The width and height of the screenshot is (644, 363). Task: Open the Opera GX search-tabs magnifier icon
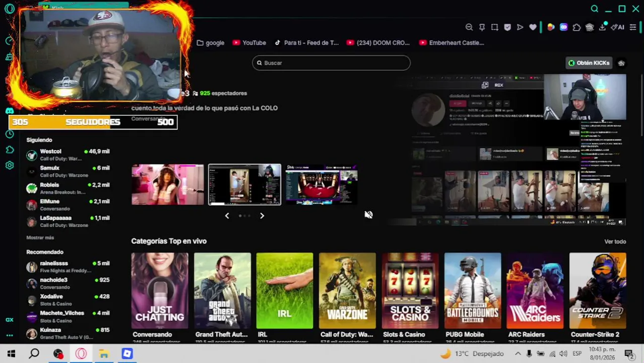point(595,9)
